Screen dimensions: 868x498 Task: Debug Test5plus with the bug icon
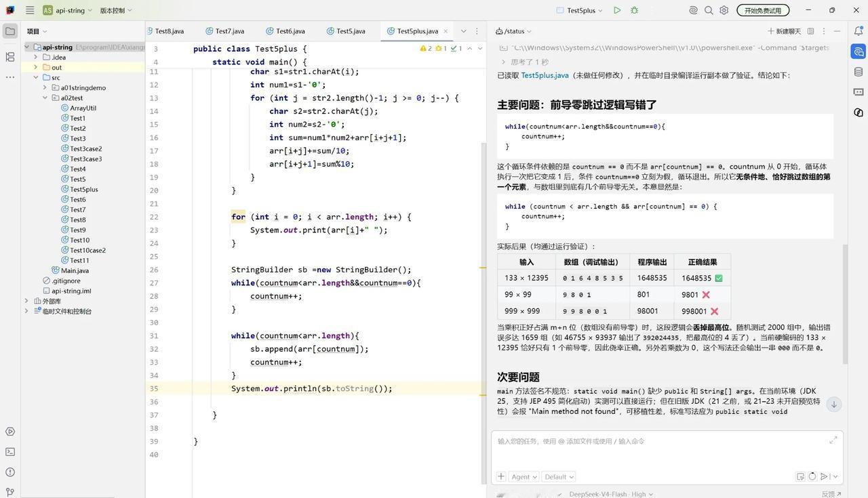pos(635,10)
